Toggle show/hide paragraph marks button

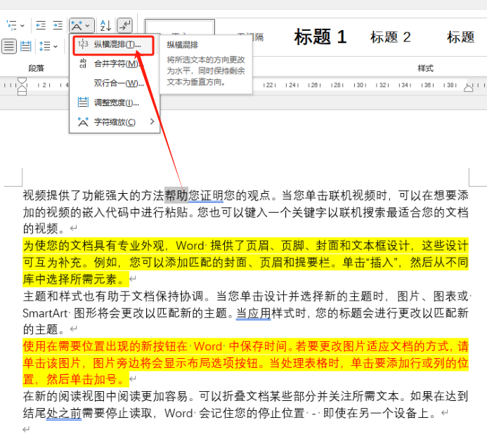pyautogui.click(x=125, y=25)
